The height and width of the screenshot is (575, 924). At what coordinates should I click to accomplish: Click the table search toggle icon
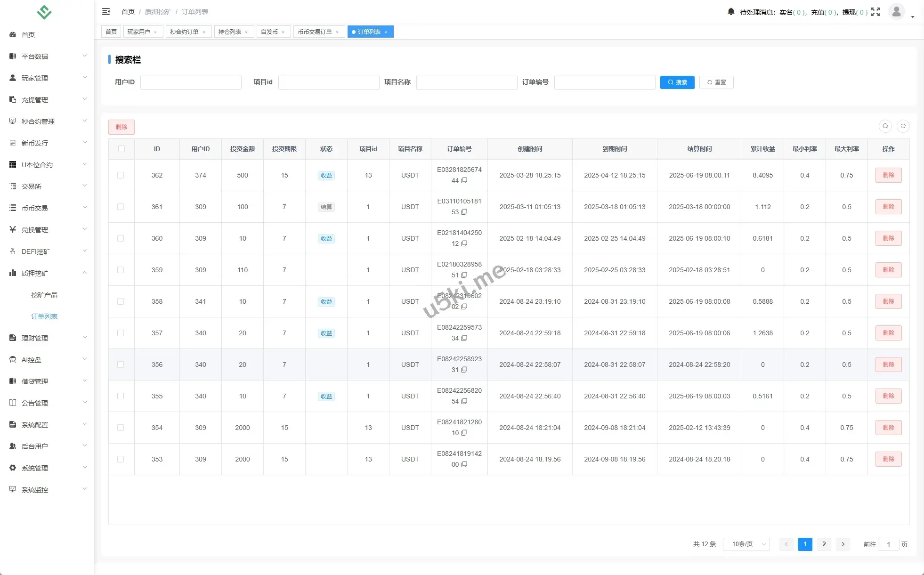click(x=885, y=126)
